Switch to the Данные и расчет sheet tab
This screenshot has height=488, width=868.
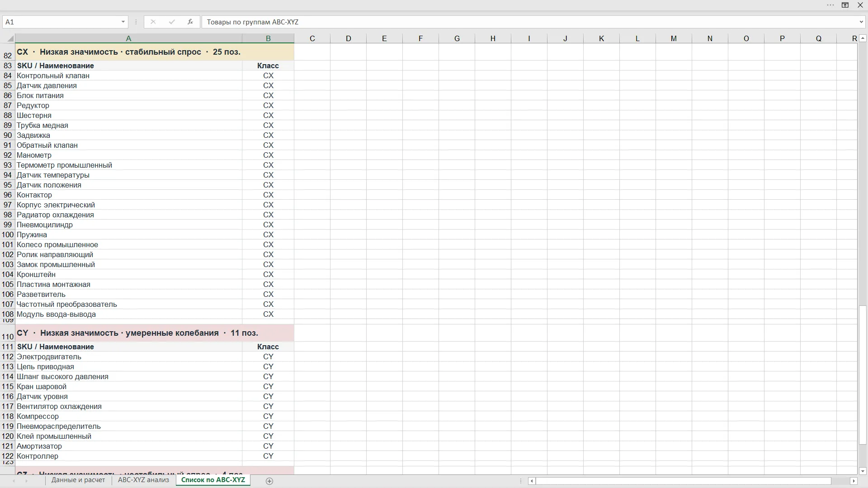pos(78,480)
